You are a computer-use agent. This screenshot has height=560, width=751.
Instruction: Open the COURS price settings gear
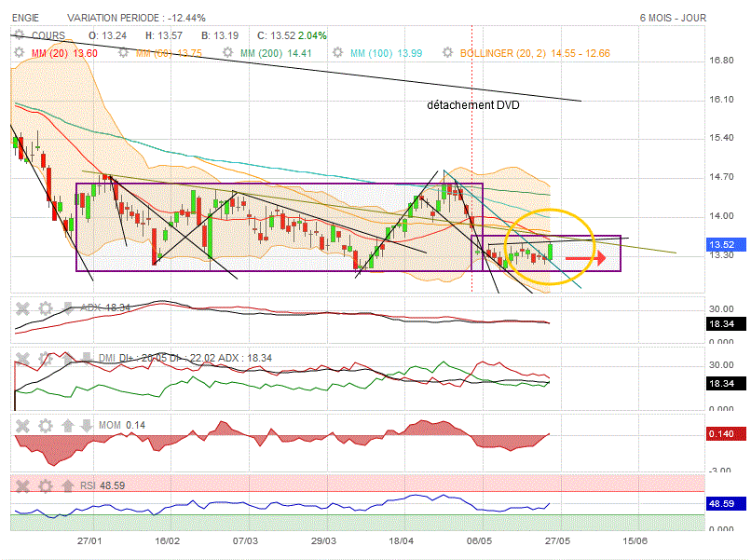(x=21, y=35)
